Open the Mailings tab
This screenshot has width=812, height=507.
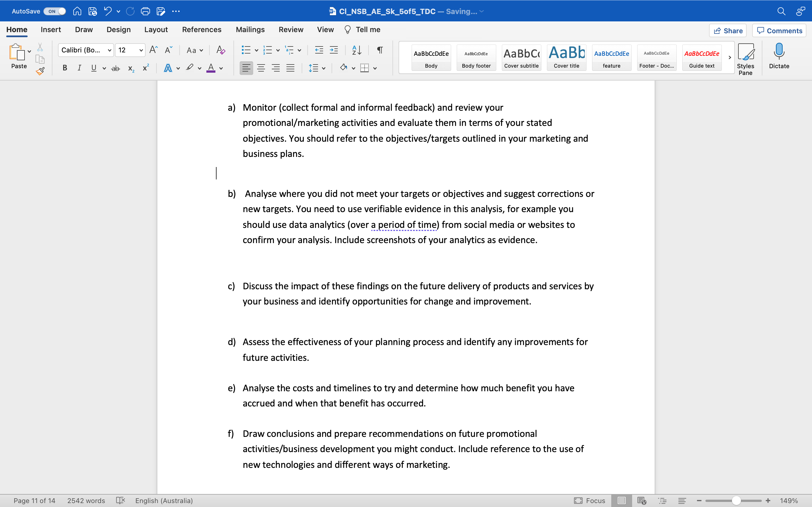click(x=250, y=30)
